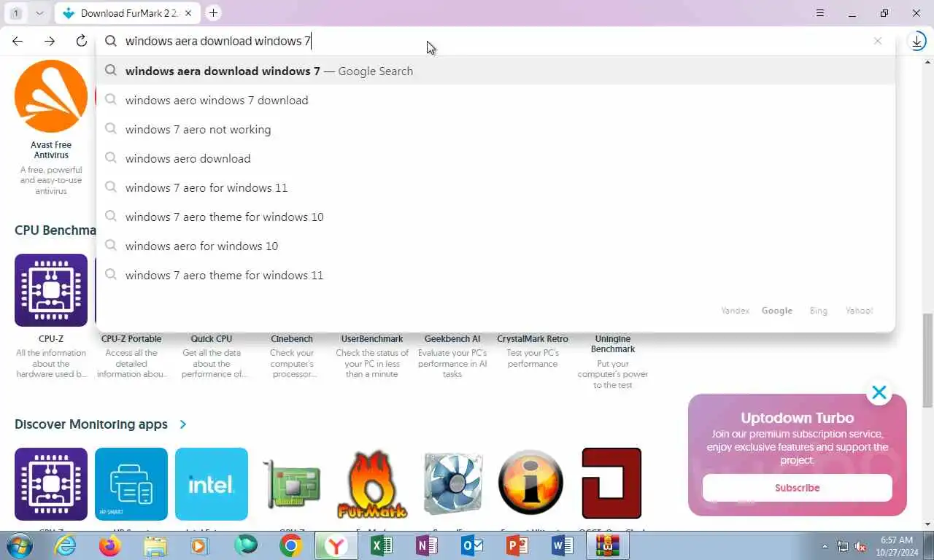Launch Internet Explorer from taskbar
This screenshot has width=934, height=560.
pyautogui.click(x=65, y=545)
